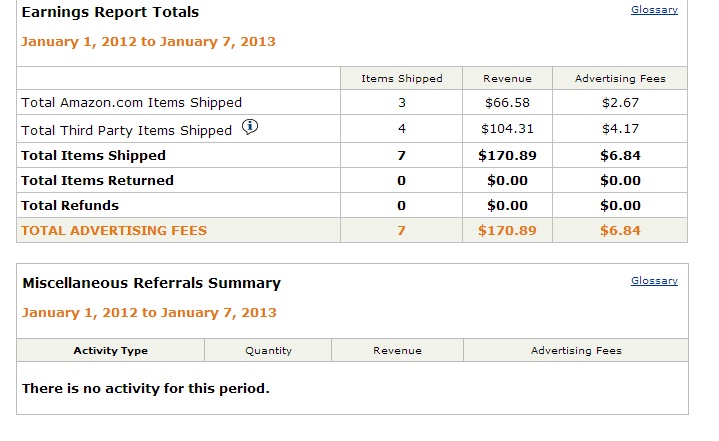This screenshot has height=441, width=719.
Task: Click info icon beside Total Third Party Items Shipped
Action: [x=250, y=127]
